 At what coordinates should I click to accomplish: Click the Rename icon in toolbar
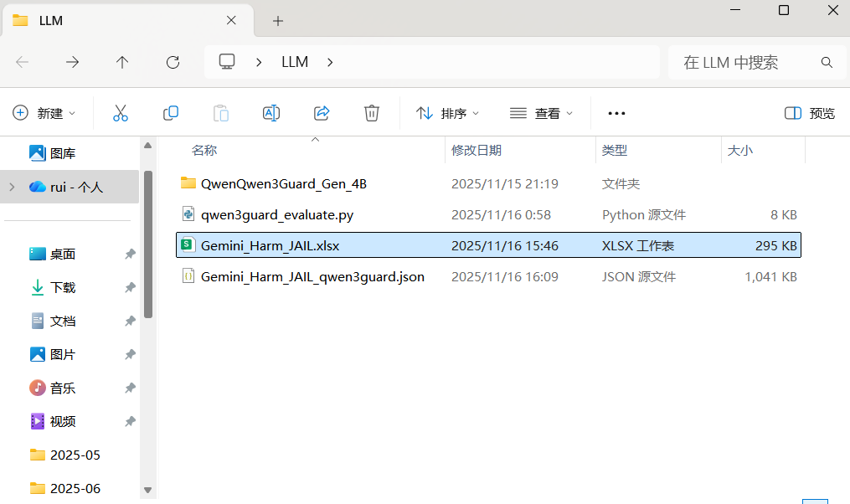[271, 113]
